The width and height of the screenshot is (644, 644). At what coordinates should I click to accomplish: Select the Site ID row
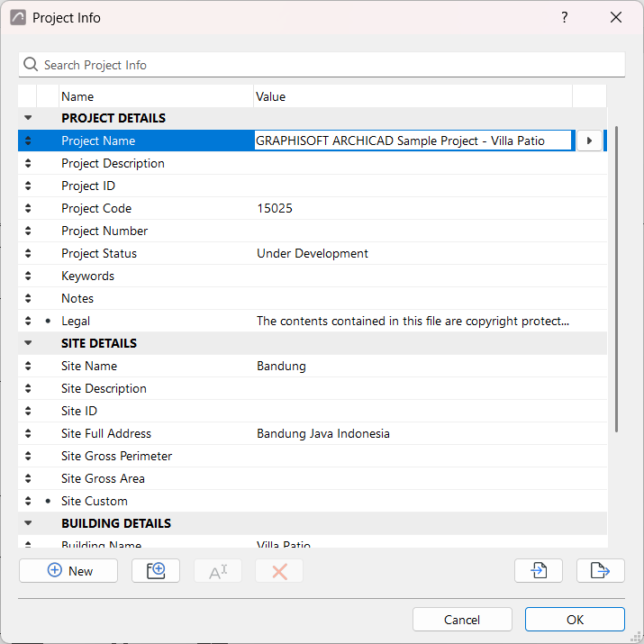pos(313,411)
